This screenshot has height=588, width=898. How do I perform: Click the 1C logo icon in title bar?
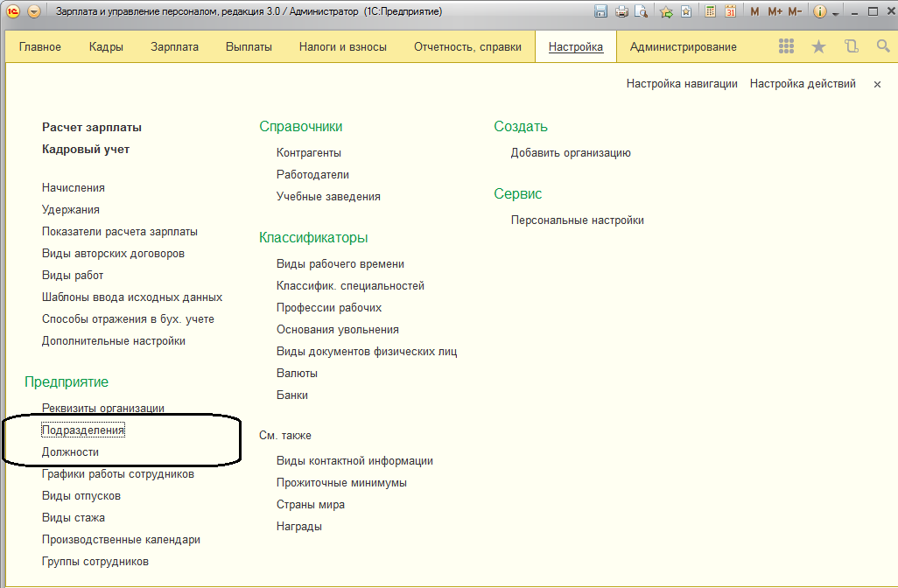coord(13,11)
